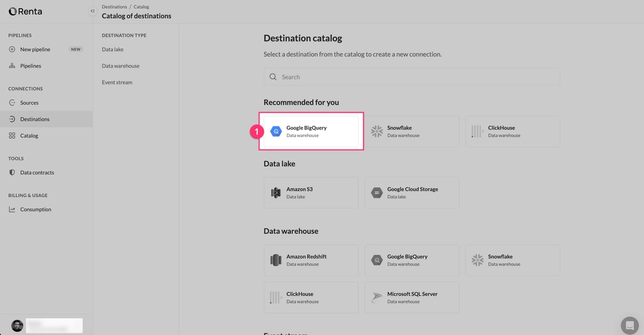Click the 'Data lake' section heading
Image resolution: width=644 pixels, height=335 pixels.
[279, 163]
